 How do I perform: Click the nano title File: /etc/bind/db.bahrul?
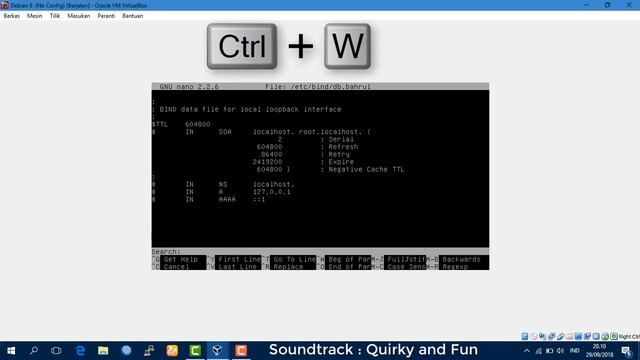click(x=318, y=87)
